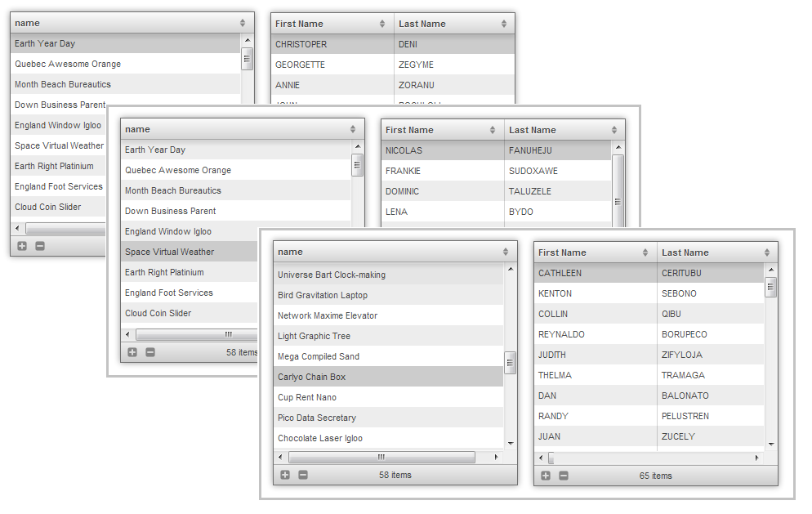Click the remove icon beside the 65 items count
812x514 pixels.
click(564, 476)
